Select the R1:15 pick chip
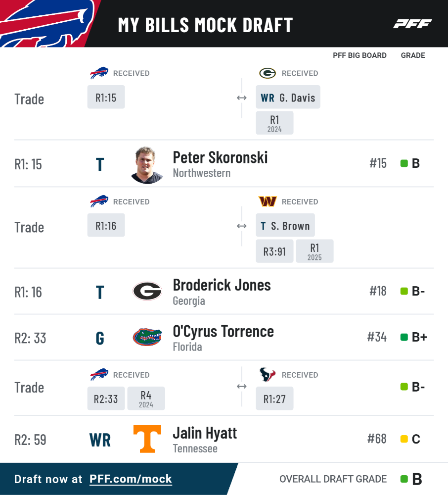Screen dimensions: 448x495 [x=106, y=97]
